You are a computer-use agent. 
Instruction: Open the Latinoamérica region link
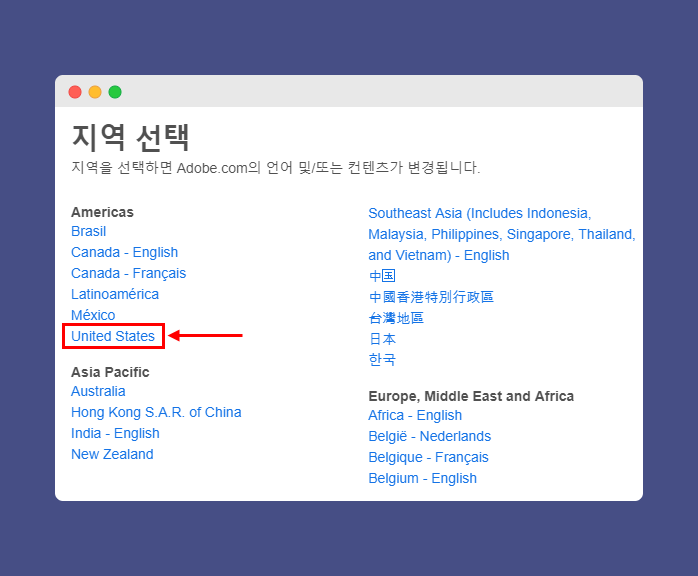pyautogui.click(x=115, y=294)
